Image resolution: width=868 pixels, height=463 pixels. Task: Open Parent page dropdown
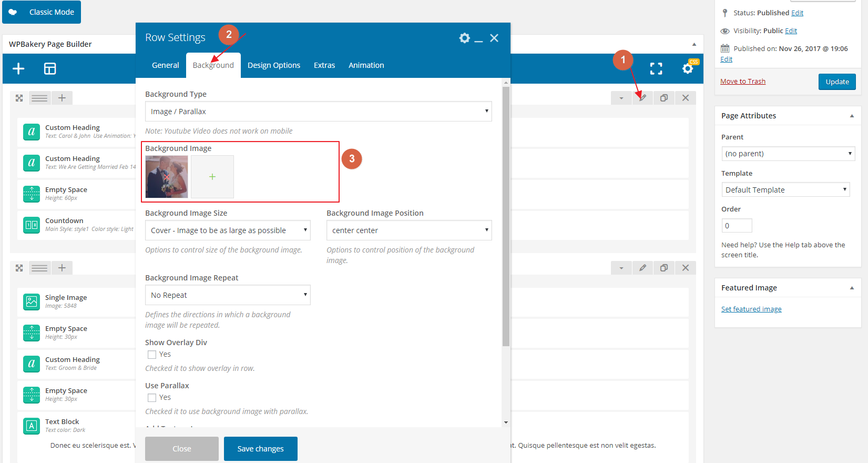tap(788, 154)
